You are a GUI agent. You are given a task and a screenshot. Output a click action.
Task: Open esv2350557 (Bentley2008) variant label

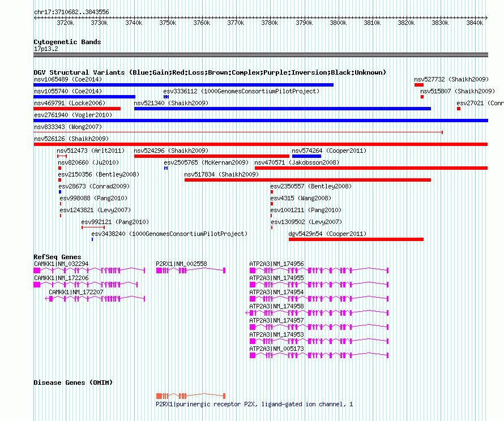point(311,186)
